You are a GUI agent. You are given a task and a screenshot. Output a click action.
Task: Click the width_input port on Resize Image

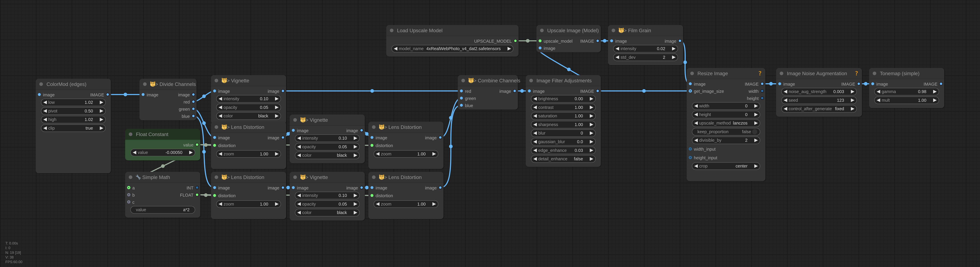pos(690,149)
